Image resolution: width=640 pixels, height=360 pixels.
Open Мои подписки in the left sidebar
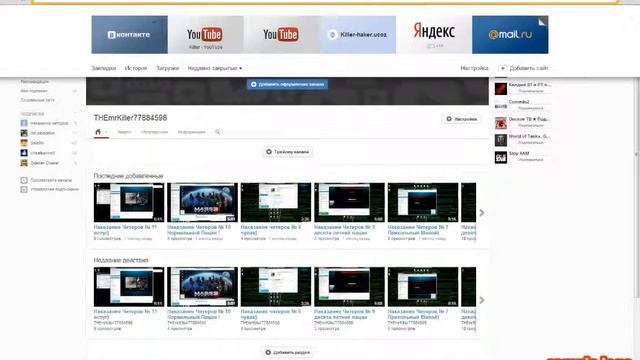coord(34,91)
